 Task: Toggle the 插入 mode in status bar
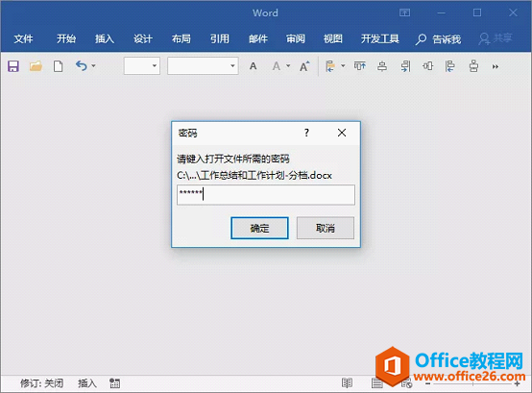tap(87, 383)
